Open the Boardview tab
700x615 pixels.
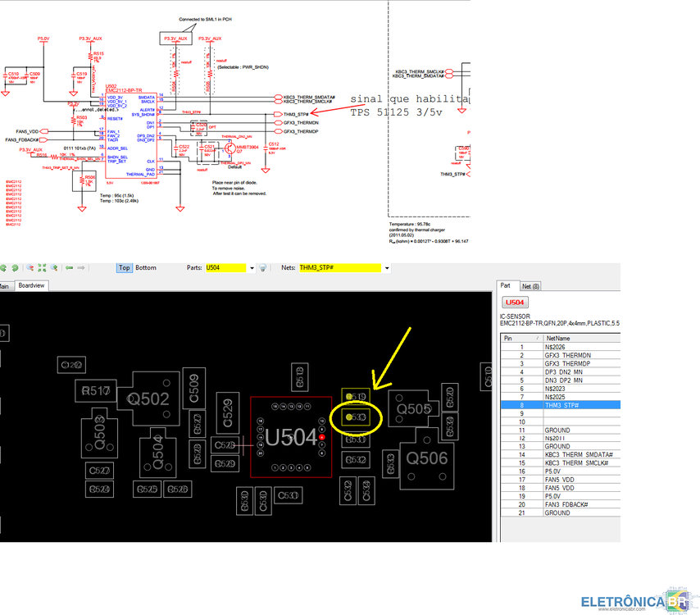32,285
